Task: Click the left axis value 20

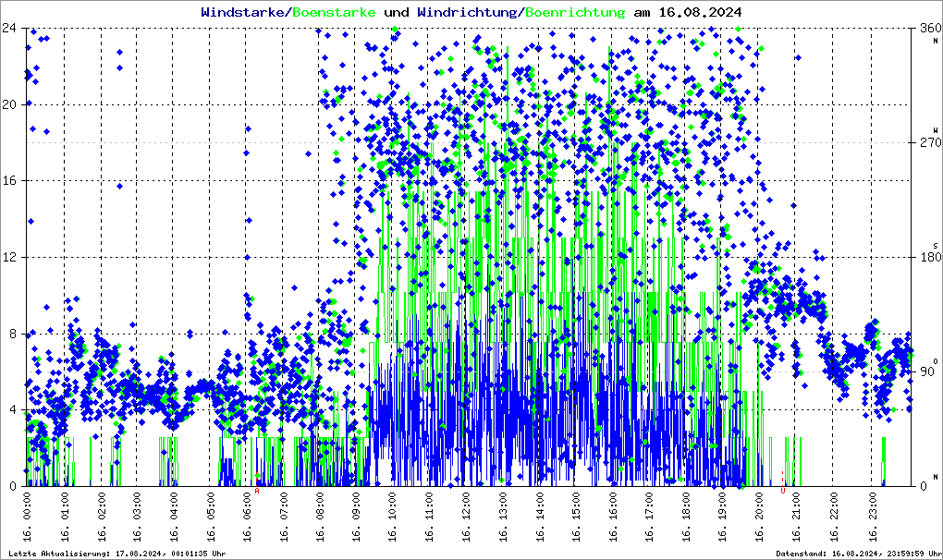Action: 9,104
